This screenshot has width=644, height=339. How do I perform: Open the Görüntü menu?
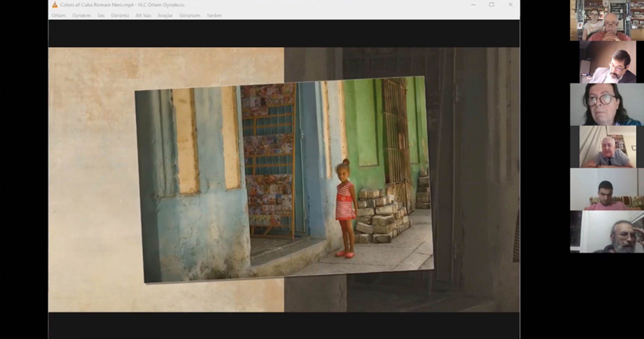(120, 15)
